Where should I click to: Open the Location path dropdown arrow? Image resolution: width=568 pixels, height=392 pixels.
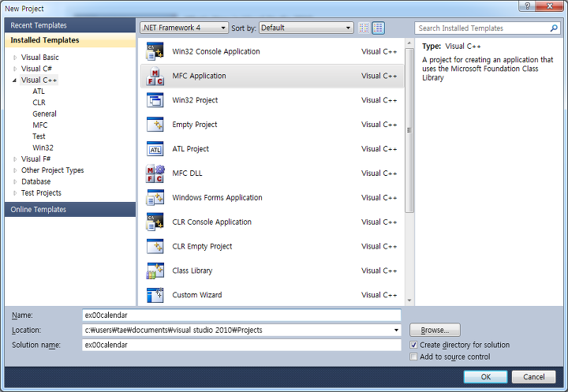pyautogui.click(x=396, y=330)
